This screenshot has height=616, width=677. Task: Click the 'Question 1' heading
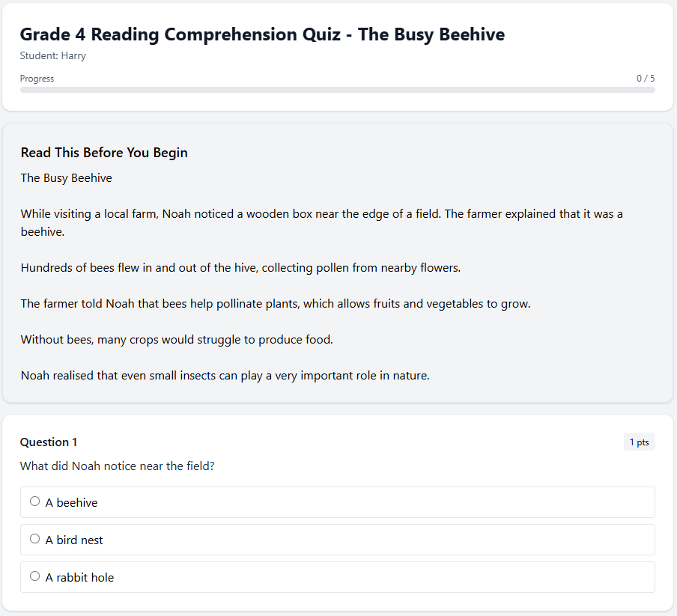pyautogui.click(x=48, y=442)
